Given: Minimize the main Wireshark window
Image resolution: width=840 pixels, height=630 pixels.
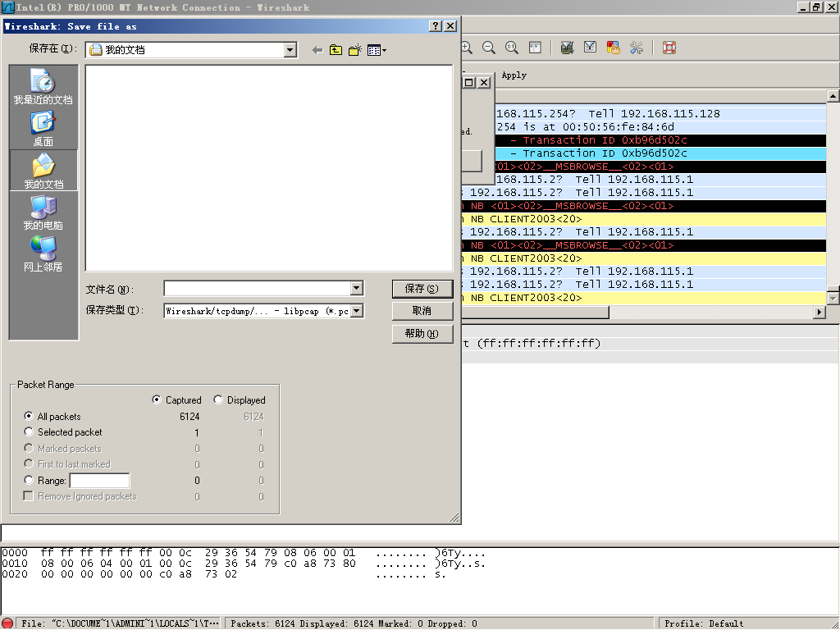Looking at the screenshot, I should pos(803,7).
